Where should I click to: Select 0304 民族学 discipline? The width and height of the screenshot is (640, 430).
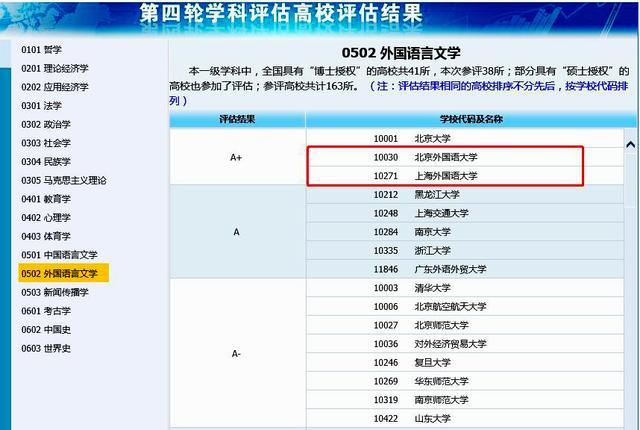coord(46,162)
